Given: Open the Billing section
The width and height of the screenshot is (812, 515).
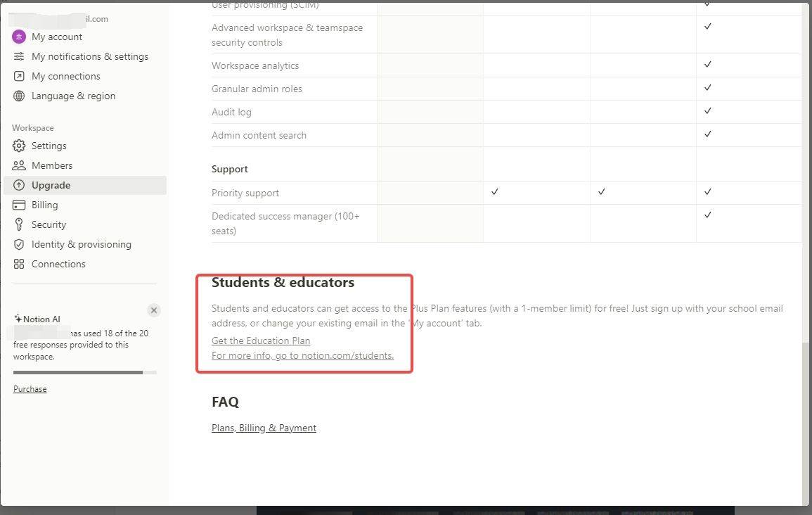Looking at the screenshot, I should tap(44, 205).
